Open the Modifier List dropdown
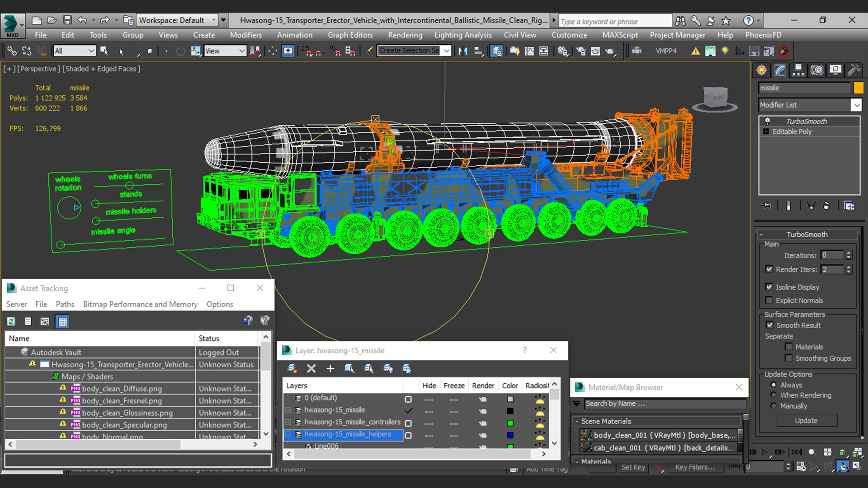Image resolution: width=868 pixels, height=488 pixels. [810, 105]
